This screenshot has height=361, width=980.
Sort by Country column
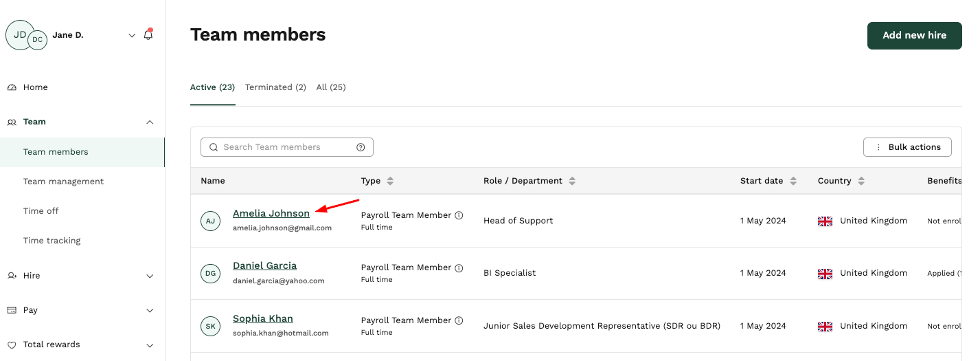tap(861, 181)
